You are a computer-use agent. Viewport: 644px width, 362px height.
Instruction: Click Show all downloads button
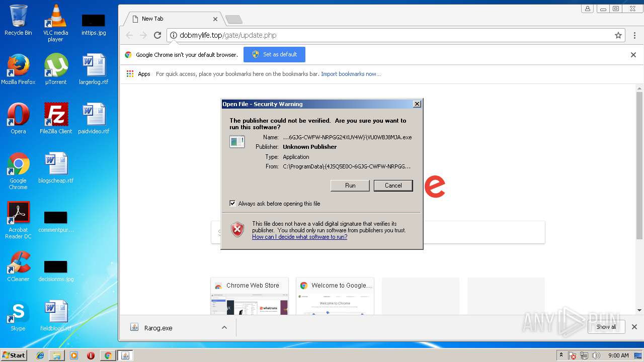606,327
